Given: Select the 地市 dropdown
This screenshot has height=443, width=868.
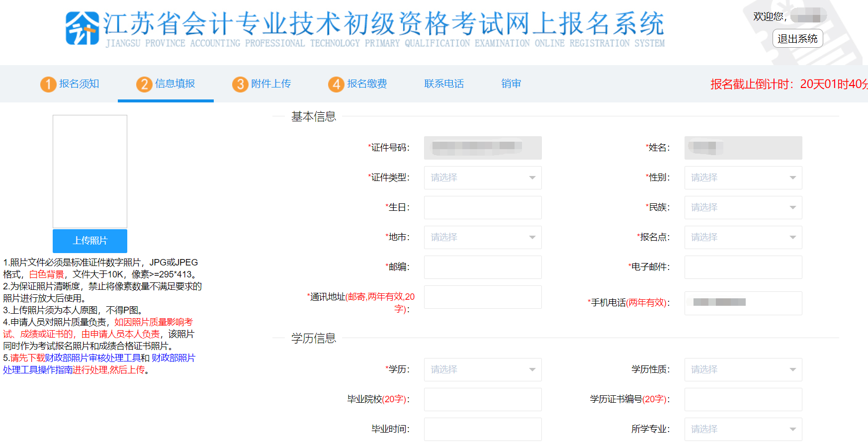Looking at the screenshot, I should coord(482,237).
